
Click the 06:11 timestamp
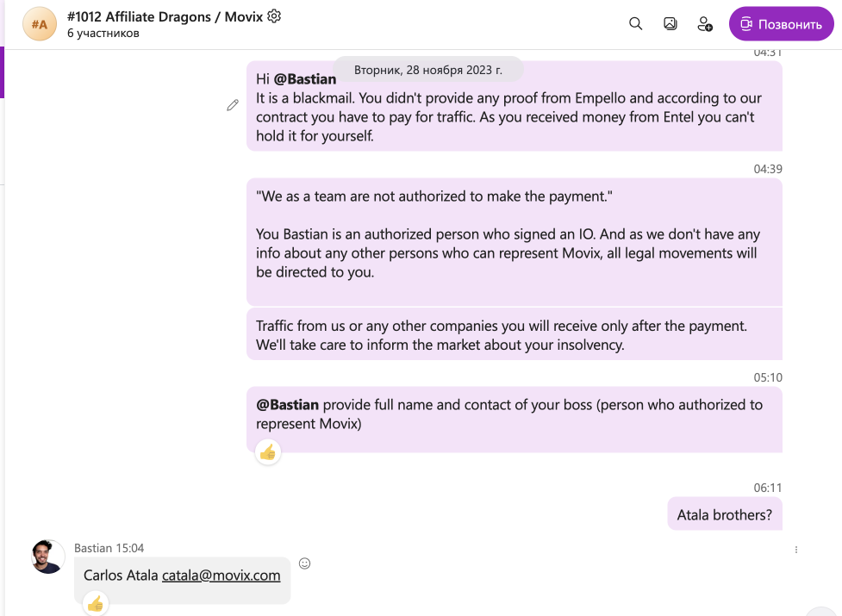[x=768, y=488]
